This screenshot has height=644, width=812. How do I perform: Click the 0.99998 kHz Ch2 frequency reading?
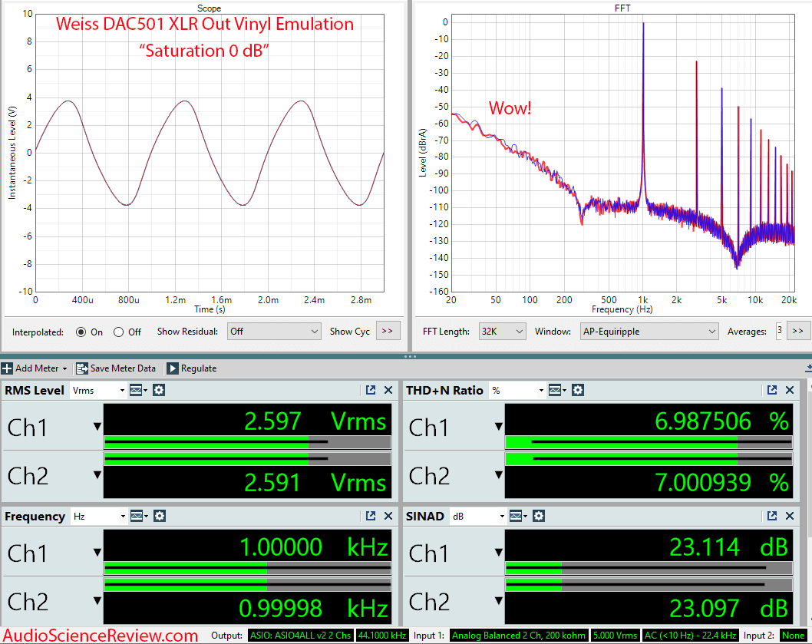coord(314,608)
